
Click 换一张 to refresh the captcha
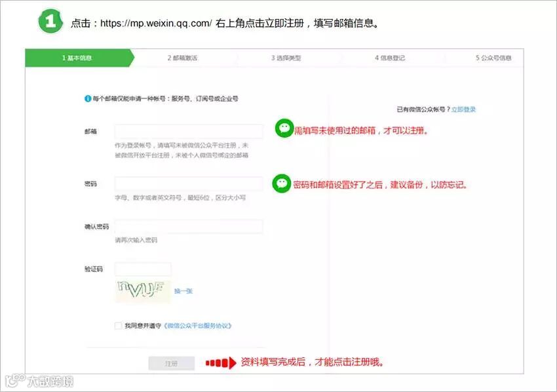tap(183, 291)
